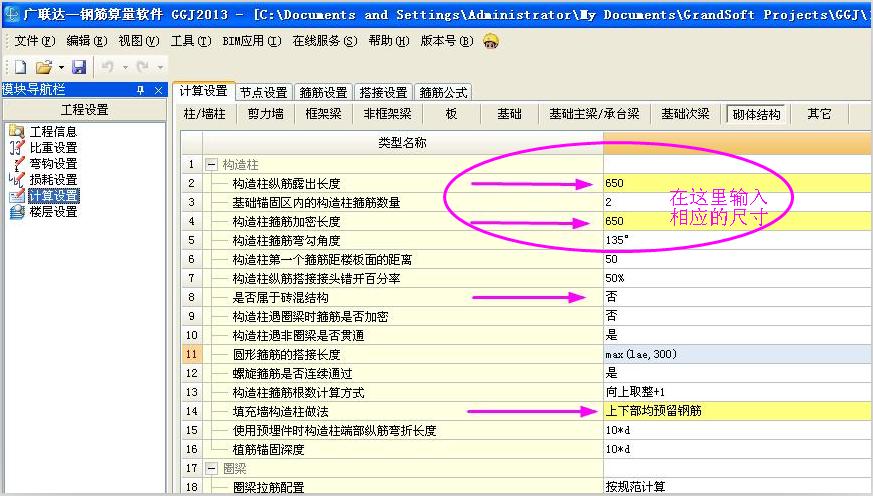Screen dimensions: 873x496
Task: Select the 基础主梁/承台梁 category tab
Action: point(594,114)
